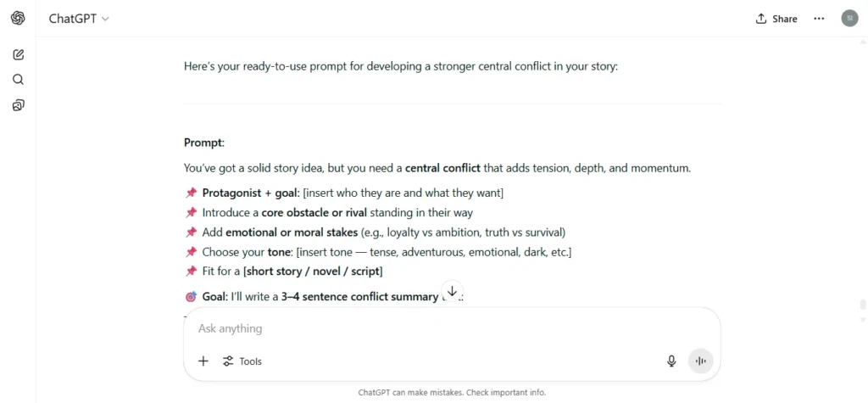Open the SI profile avatar menu

point(849,19)
